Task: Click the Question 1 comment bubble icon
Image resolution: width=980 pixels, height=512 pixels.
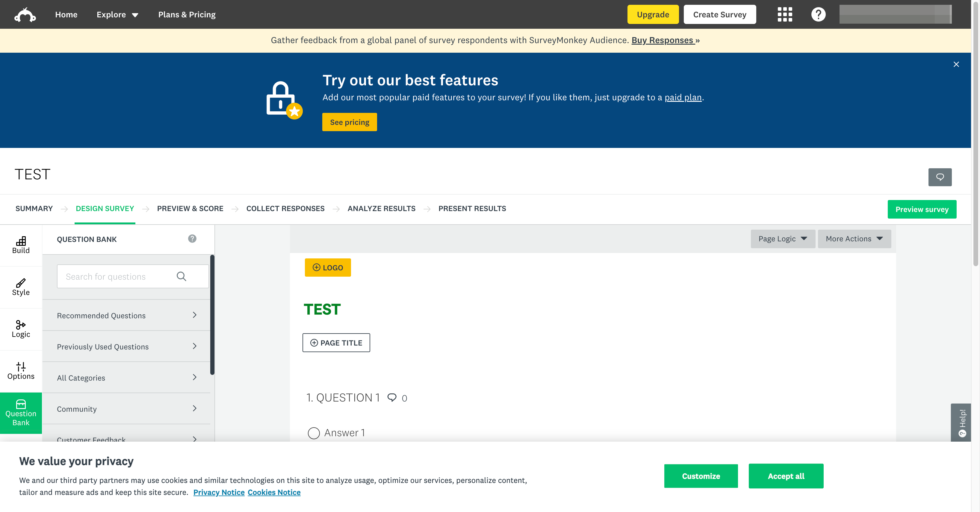Action: 392,398
